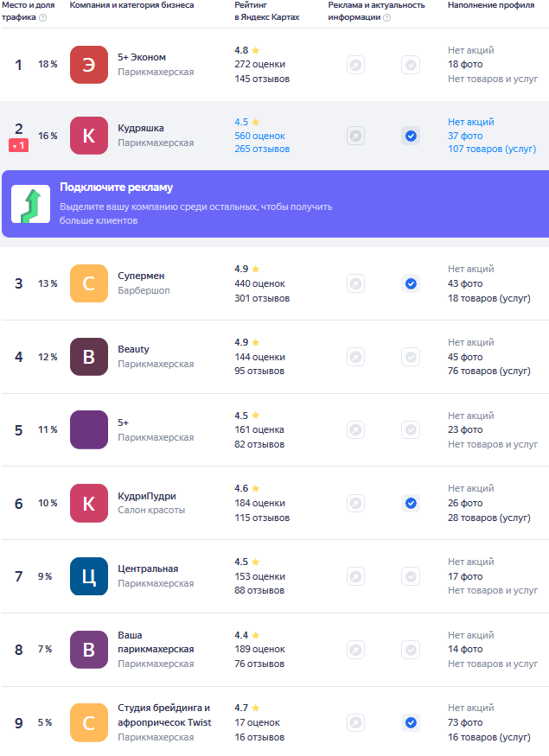This screenshot has height=756, width=549.
Task: Click '73 фото' in the Twist studio row
Action: pos(465,722)
